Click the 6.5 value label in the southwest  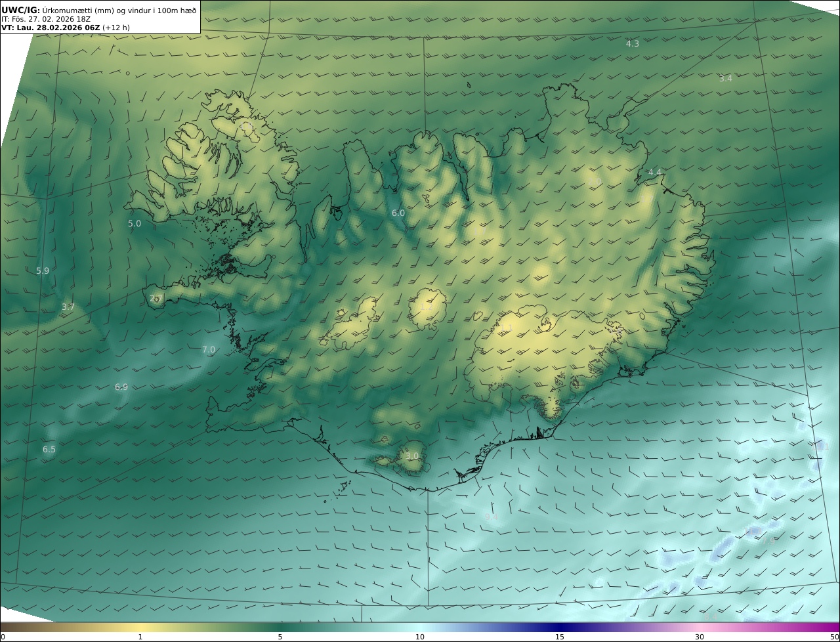point(49,450)
